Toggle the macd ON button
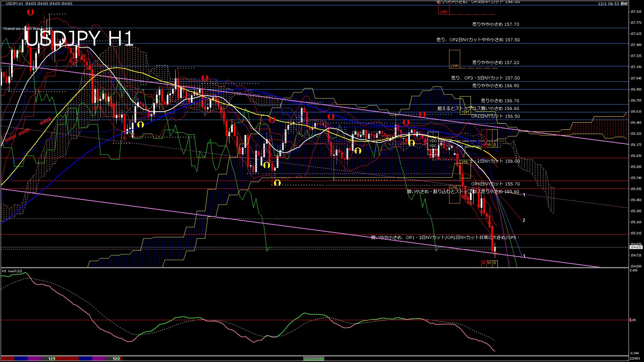The height and width of the screenshot is (362, 644). tap(314, 359)
